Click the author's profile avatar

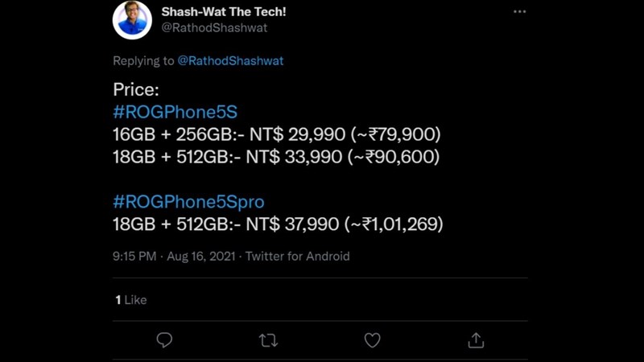click(132, 19)
